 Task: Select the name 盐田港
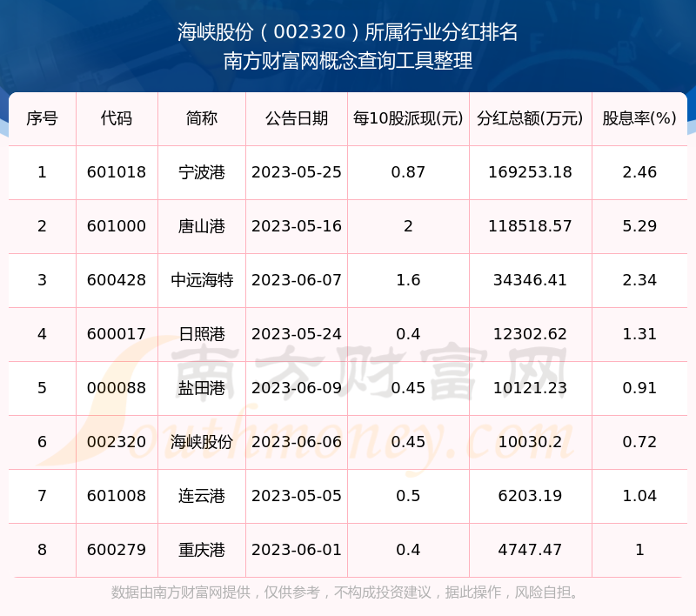tap(202, 388)
